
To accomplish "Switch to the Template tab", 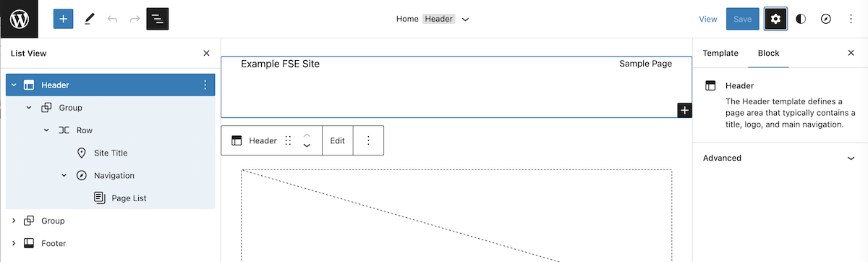I will pos(720,53).
